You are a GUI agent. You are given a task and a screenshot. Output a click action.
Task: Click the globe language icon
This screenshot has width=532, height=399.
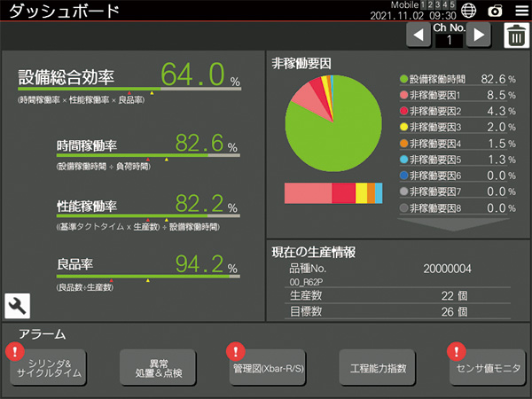(x=469, y=11)
